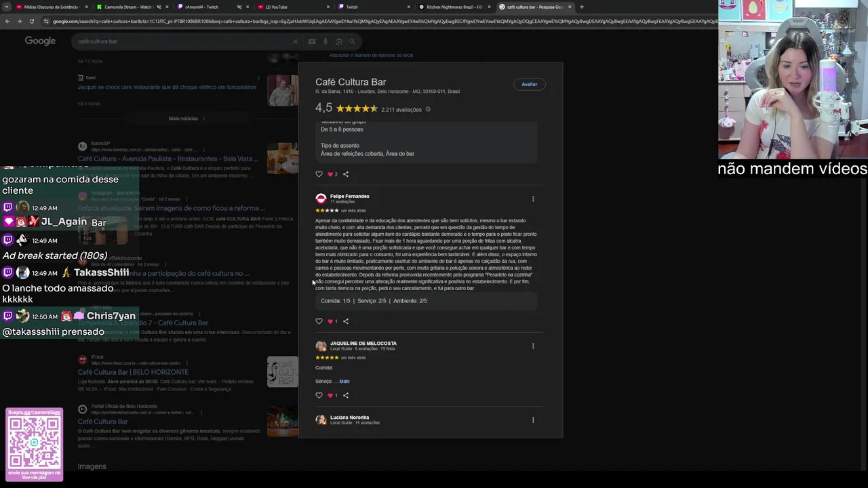Like Jaqueline de Melocosta review heart outline
This screenshot has height=488, width=868.
click(x=319, y=395)
